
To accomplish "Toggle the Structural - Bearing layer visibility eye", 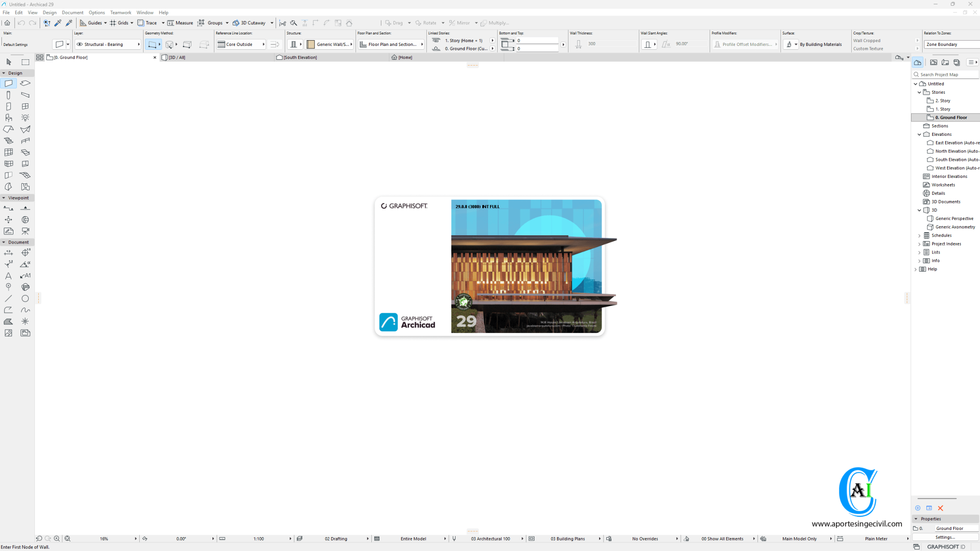I will point(80,44).
